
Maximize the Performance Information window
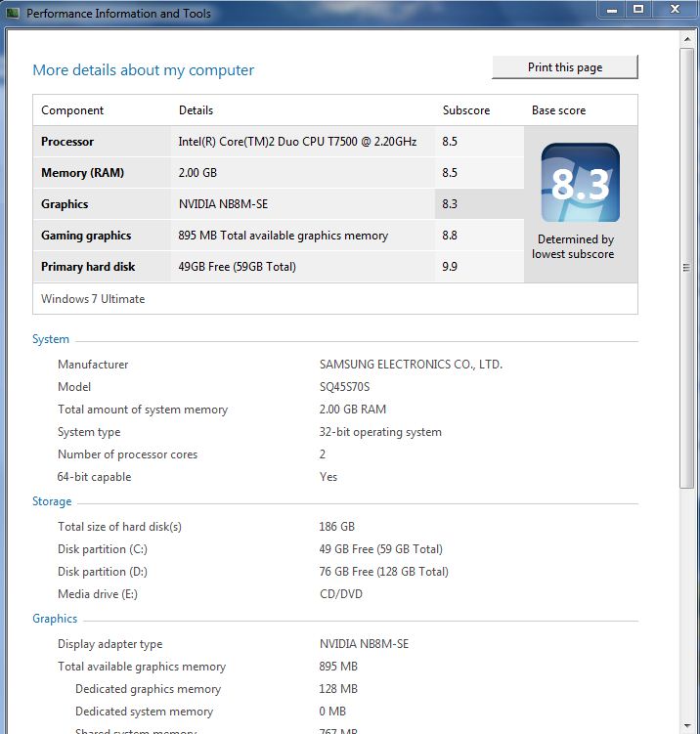(638, 10)
